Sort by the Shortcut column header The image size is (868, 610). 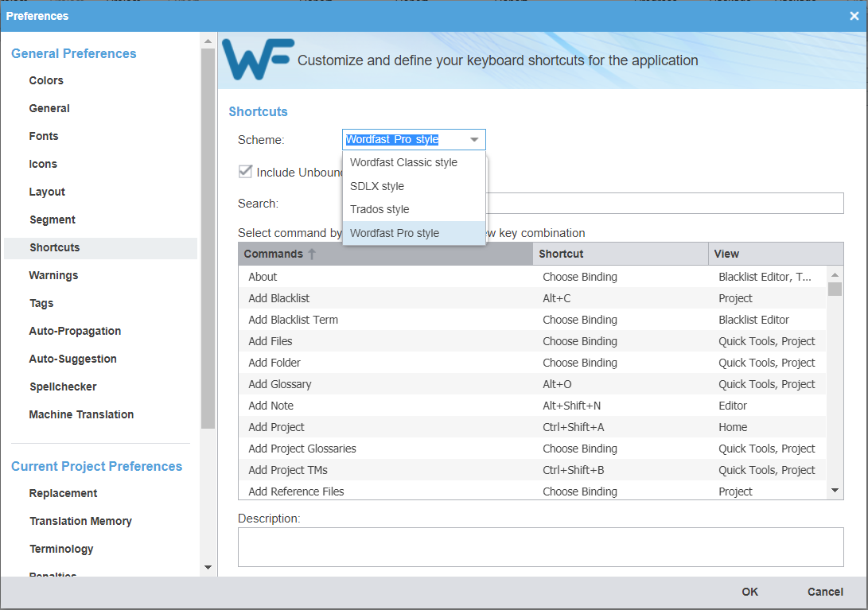pos(620,254)
